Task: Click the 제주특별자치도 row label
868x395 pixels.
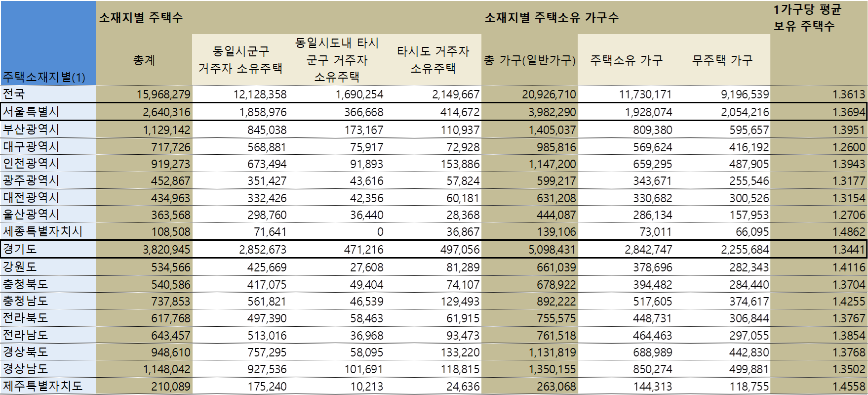Action: (48, 386)
